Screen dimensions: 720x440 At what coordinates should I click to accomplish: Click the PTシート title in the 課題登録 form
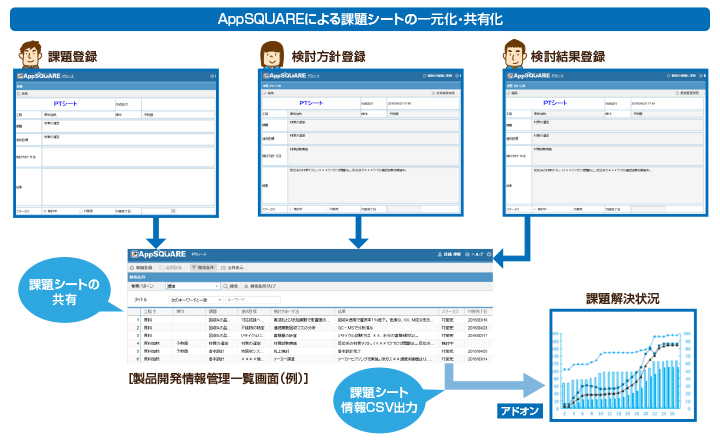coord(66,104)
